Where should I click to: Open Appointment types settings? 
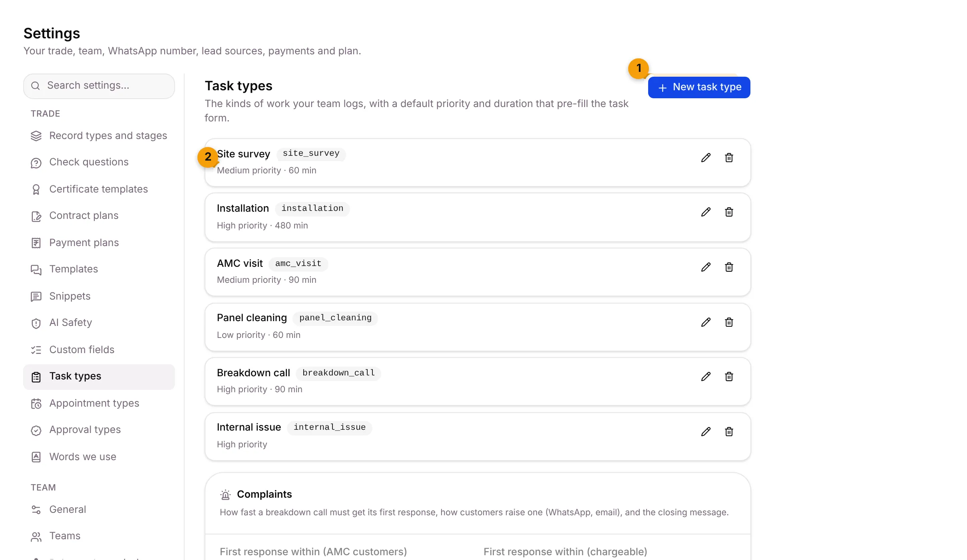[99, 403]
